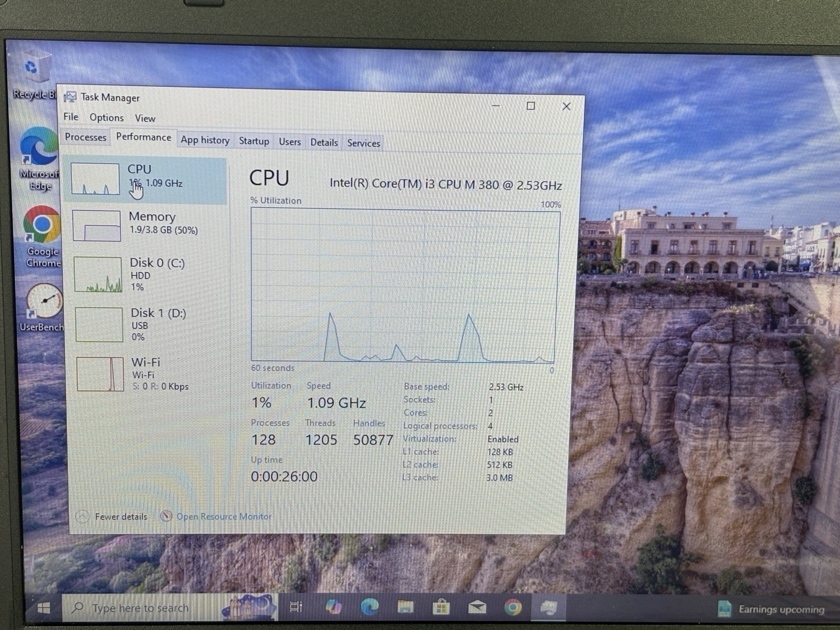Click the L1 cache 128 KB value
Screen dimensions: 840x630
[x=500, y=452]
